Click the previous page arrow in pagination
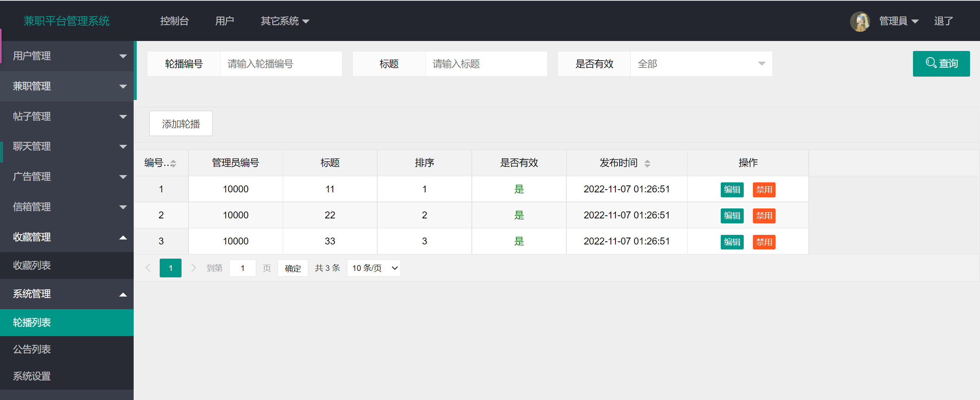 (148, 268)
